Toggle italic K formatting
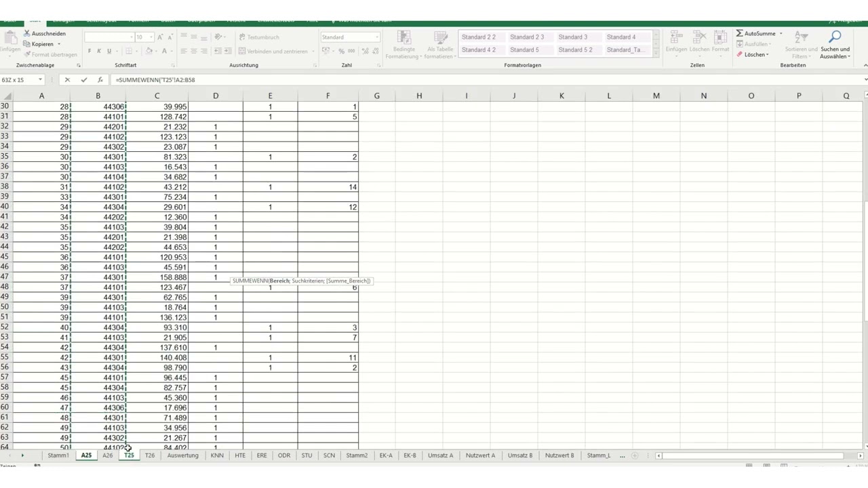Screen dimensions: 868x488 99,52
